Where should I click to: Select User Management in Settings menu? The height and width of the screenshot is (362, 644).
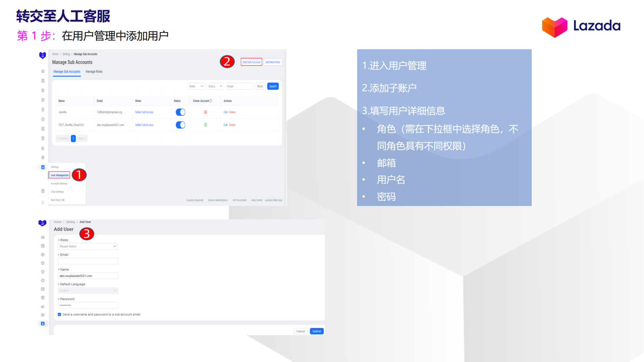pyautogui.click(x=60, y=175)
